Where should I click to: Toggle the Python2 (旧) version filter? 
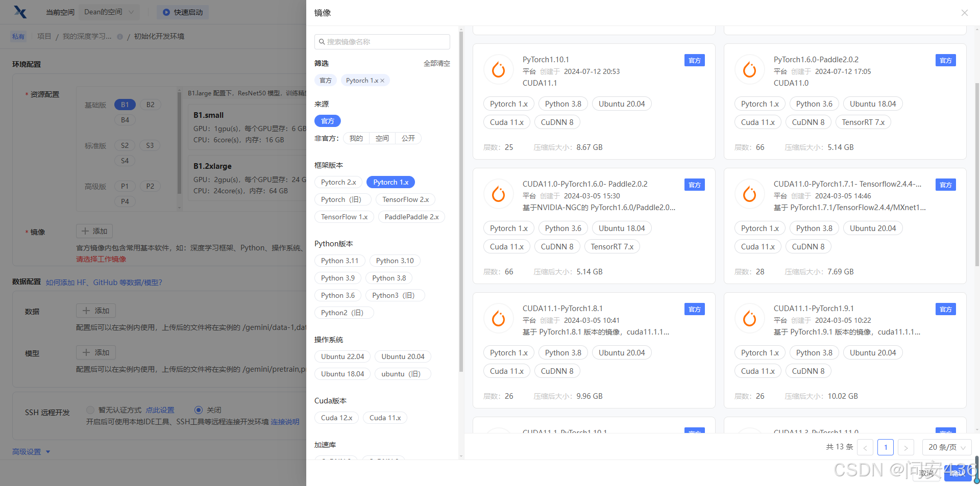pyautogui.click(x=344, y=313)
